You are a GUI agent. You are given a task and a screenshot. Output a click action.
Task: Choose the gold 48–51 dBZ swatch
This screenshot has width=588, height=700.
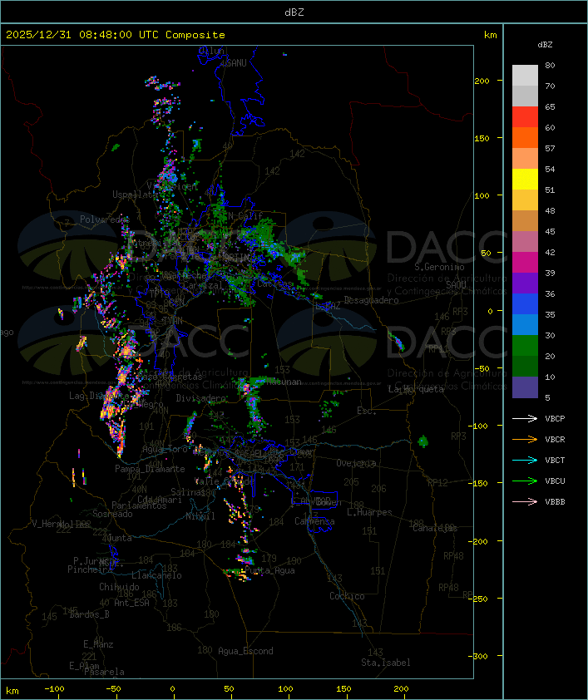525,200
